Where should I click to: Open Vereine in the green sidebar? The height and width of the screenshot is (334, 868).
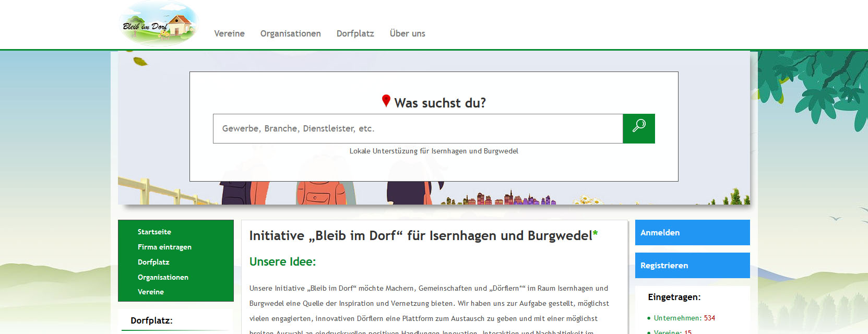[151, 292]
